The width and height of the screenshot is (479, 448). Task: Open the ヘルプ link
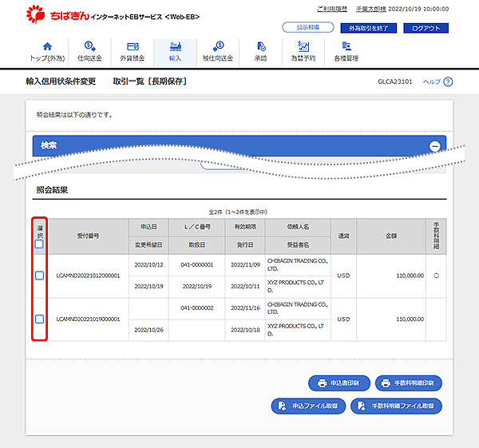coord(432,81)
